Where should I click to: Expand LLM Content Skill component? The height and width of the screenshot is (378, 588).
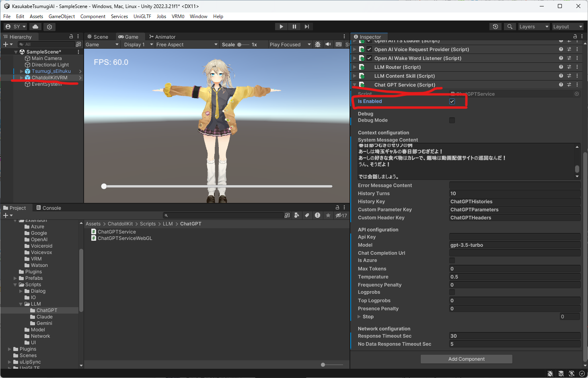355,76
